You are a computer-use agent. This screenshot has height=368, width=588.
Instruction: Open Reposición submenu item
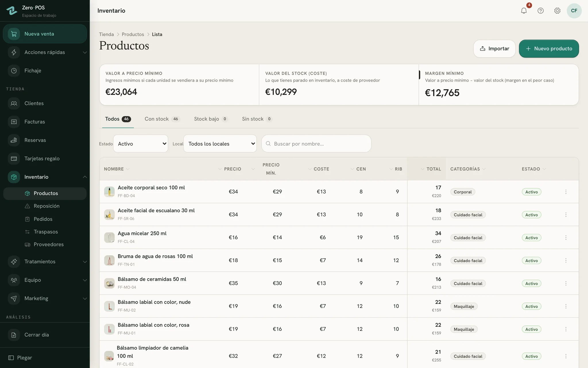point(45,206)
